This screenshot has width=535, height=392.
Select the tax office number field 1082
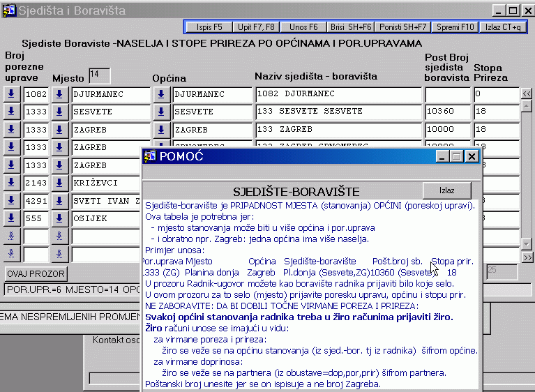36,94
